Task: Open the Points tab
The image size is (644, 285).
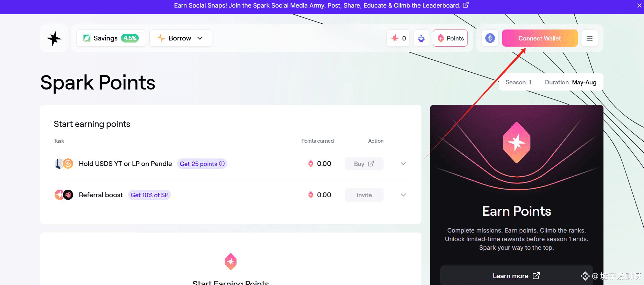Action: click(x=450, y=38)
